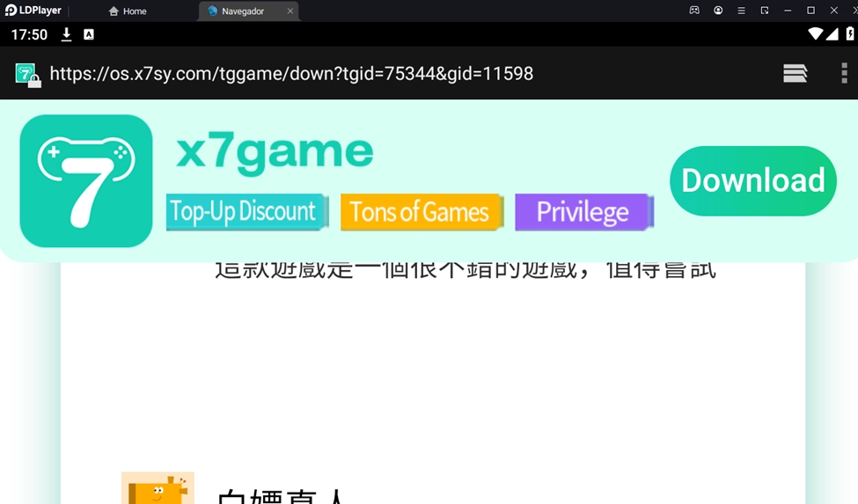Image resolution: width=858 pixels, height=504 pixels.
Task: Open the user account icon
Action: [x=718, y=11]
